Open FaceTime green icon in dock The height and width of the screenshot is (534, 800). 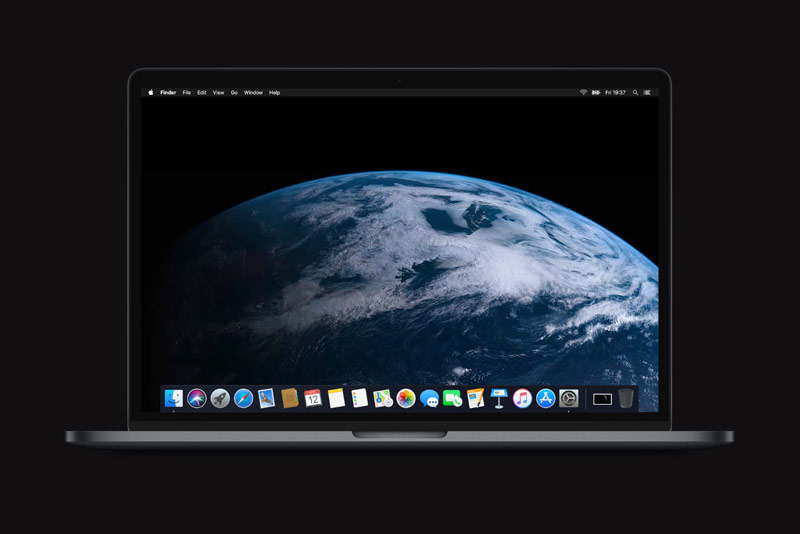453,398
